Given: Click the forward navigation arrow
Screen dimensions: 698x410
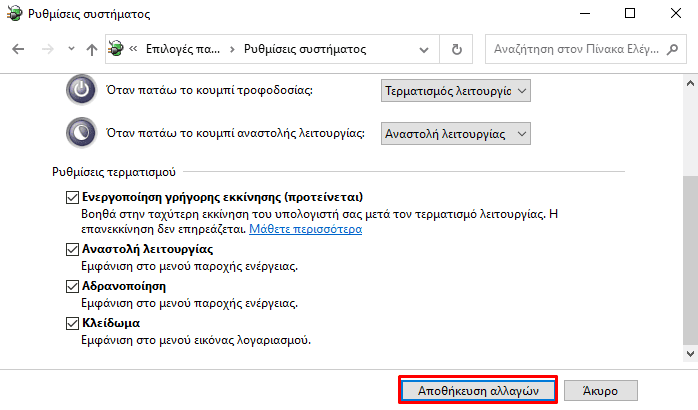Looking at the screenshot, I should pyautogui.click(x=47, y=49).
